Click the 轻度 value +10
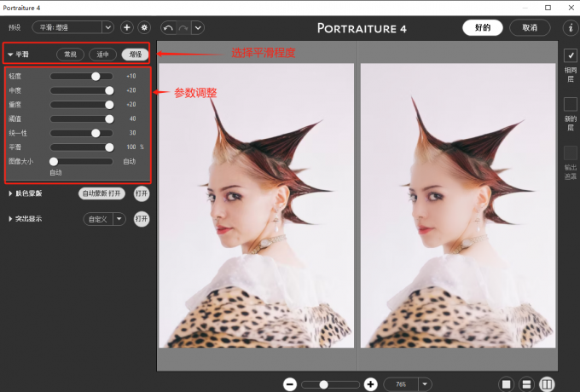Viewport: 580px width, 392px height. [131, 76]
